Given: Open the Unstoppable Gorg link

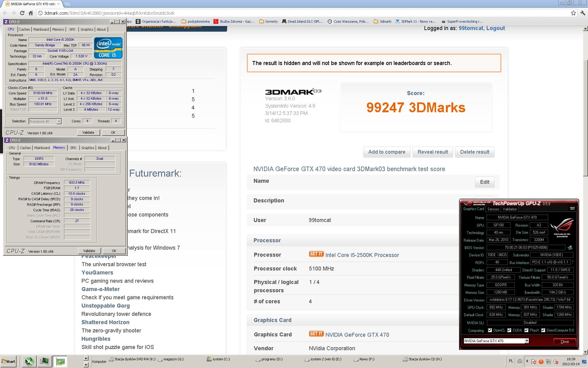Looking at the screenshot, I should pyautogui.click(x=106, y=306).
